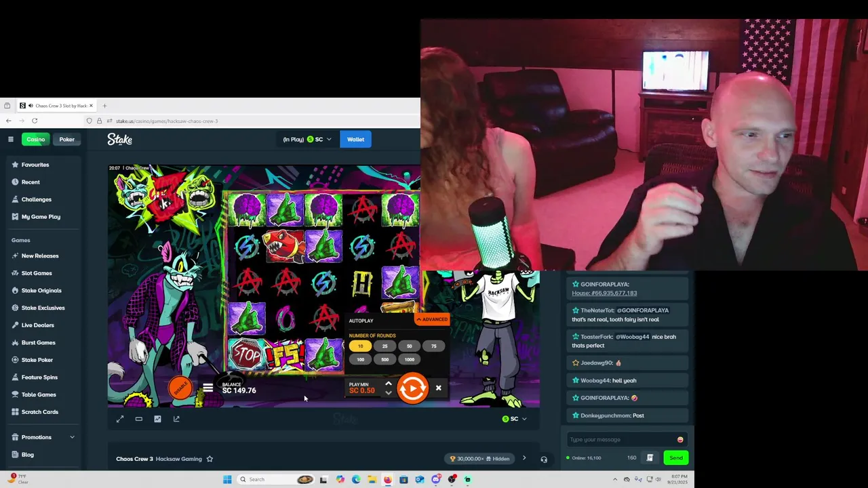The image size is (868, 488).
Task: Open Recent in the sidebar
Action: (31, 182)
